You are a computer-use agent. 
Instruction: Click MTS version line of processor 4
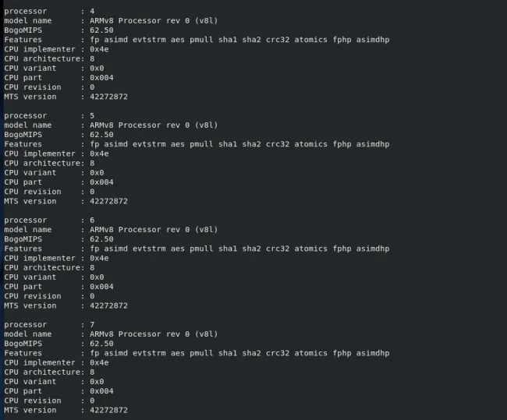pyautogui.click(x=66, y=97)
